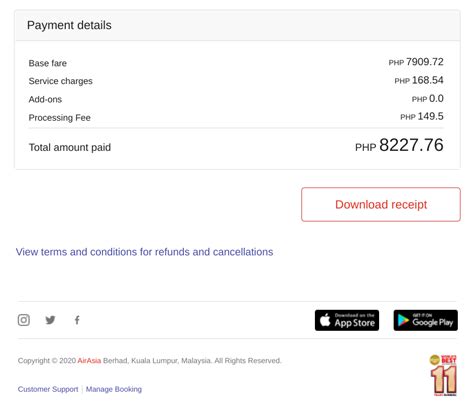Click the Add-ons label
The image size is (474, 403).
[x=45, y=99]
